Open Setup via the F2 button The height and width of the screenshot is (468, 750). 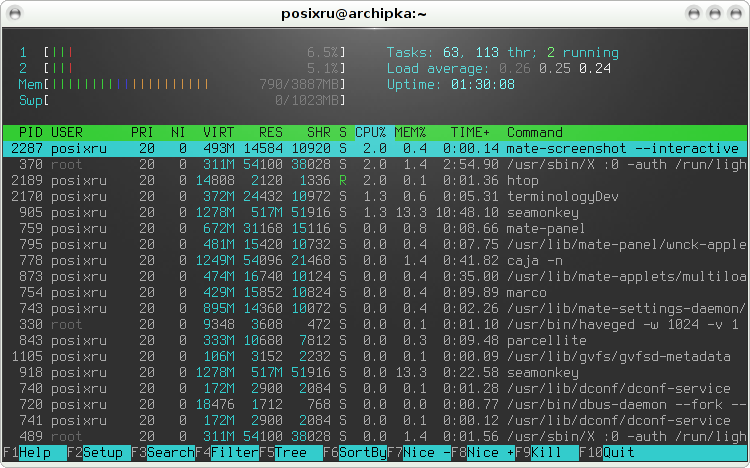click(x=99, y=452)
